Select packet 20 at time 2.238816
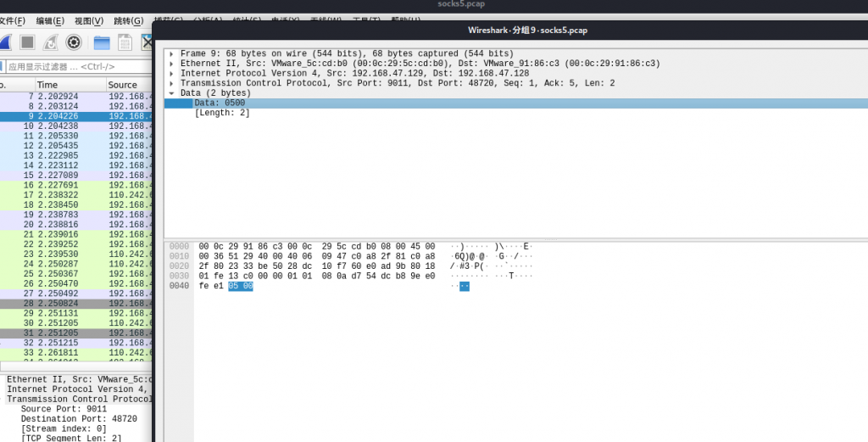 (x=75, y=224)
